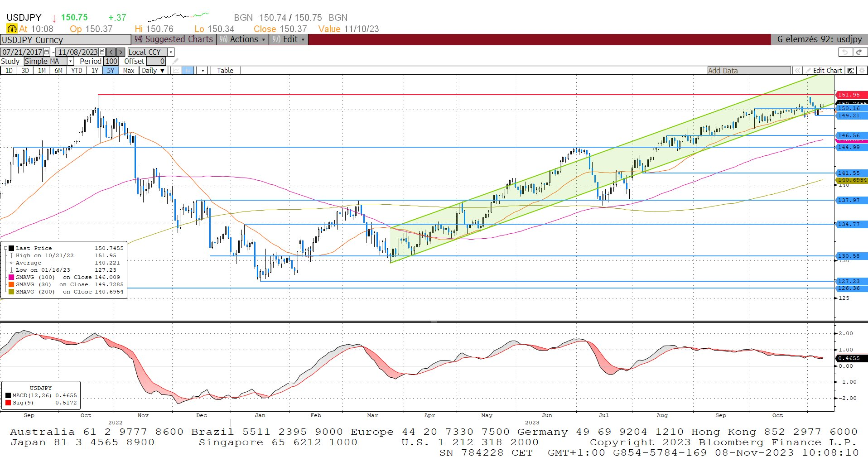Click the chart annotations panel icon
This screenshot has width=868, height=476.
[x=851, y=71]
